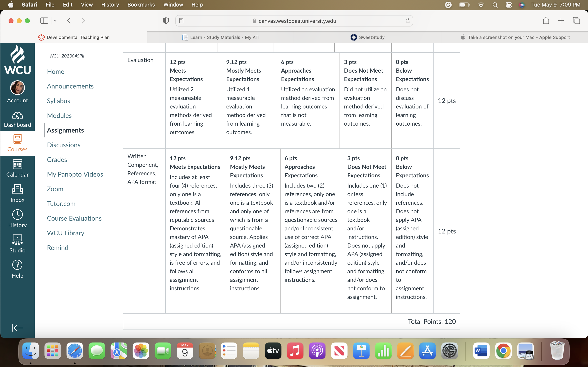The image size is (588, 367).
Task: Open the Bookmarks menu
Action: (141, 5)
